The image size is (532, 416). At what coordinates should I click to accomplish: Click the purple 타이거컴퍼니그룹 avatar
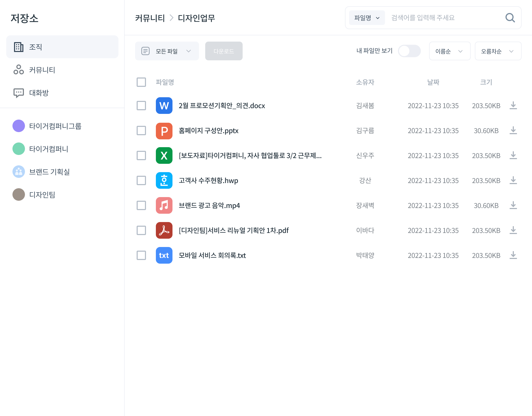point(19,126)
